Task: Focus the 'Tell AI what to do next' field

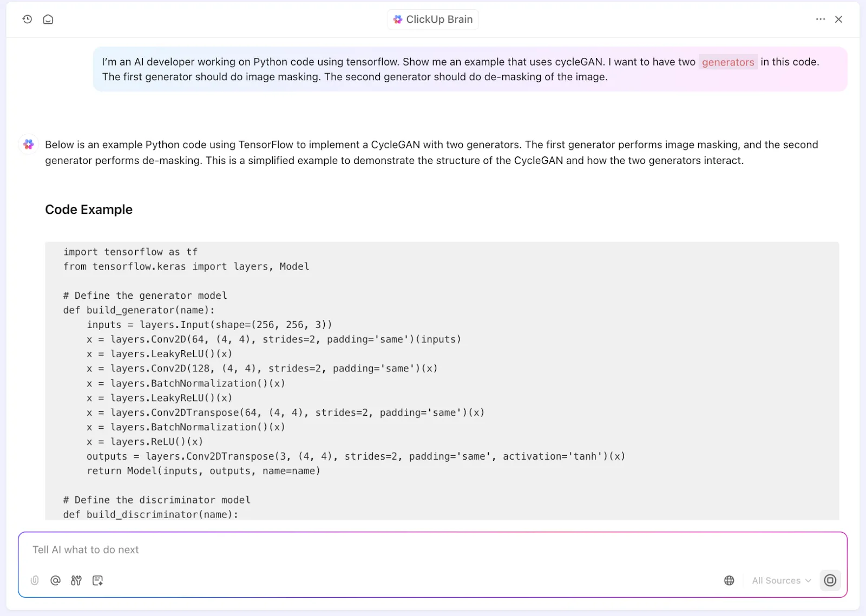Action: pyautogui.click(x=432, y=550)
